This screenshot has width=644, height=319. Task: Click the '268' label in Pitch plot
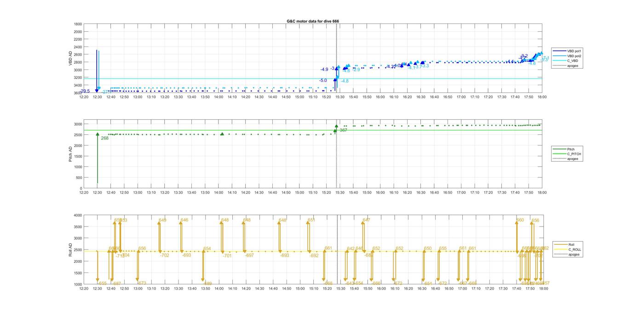(105, 138)
